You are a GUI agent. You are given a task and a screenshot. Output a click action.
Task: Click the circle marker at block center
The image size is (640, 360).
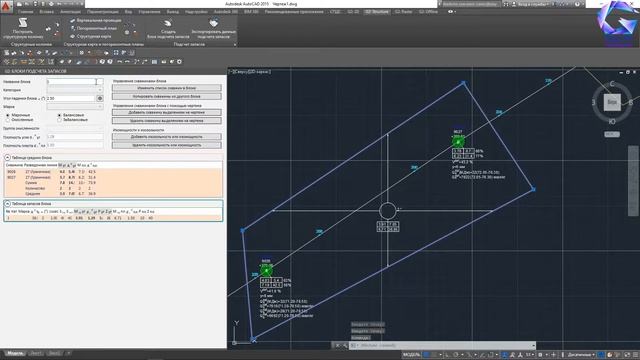point(387,211)
